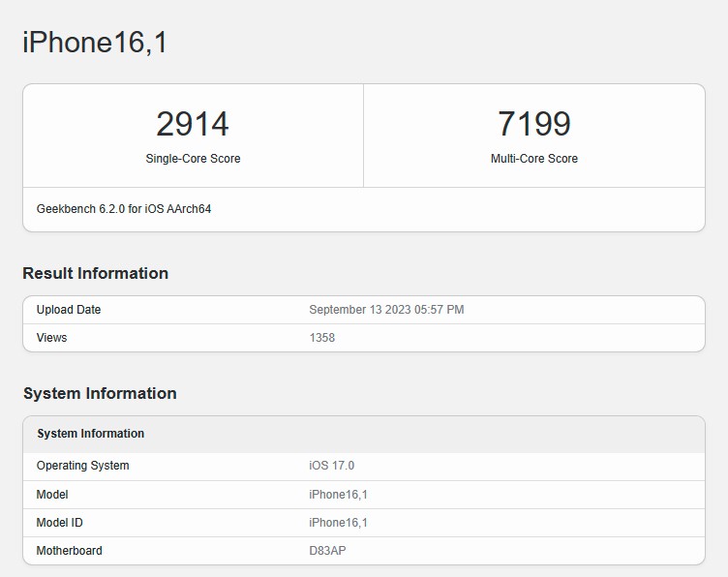Click the iPhone16,1 page title
Image resolution: width=728 pixels, height=577 pixels.
[x=95, y=43]
